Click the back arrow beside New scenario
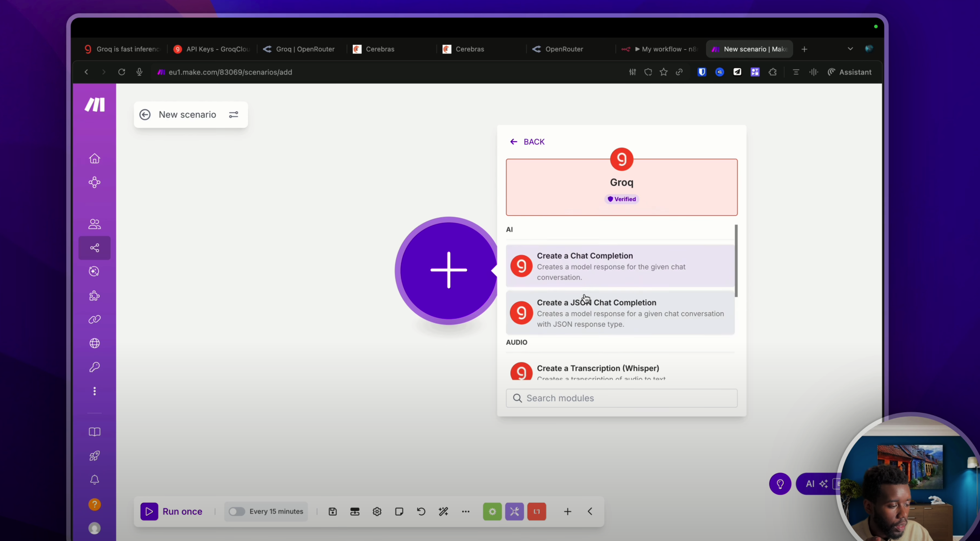The height and width of the screenshot is (541, 980). click(x=145, y=115)
